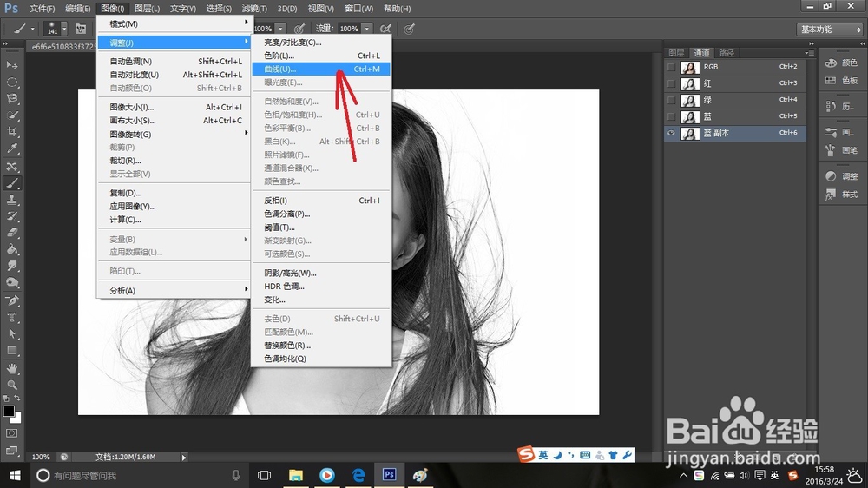Select the Dodge tool
The image size is (868, 488).
[11, 282]
